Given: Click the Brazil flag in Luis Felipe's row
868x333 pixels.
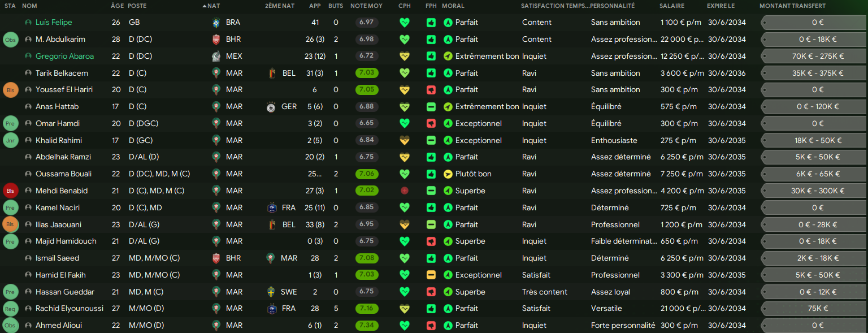Looking at the screenshot, I should point(216,23).
